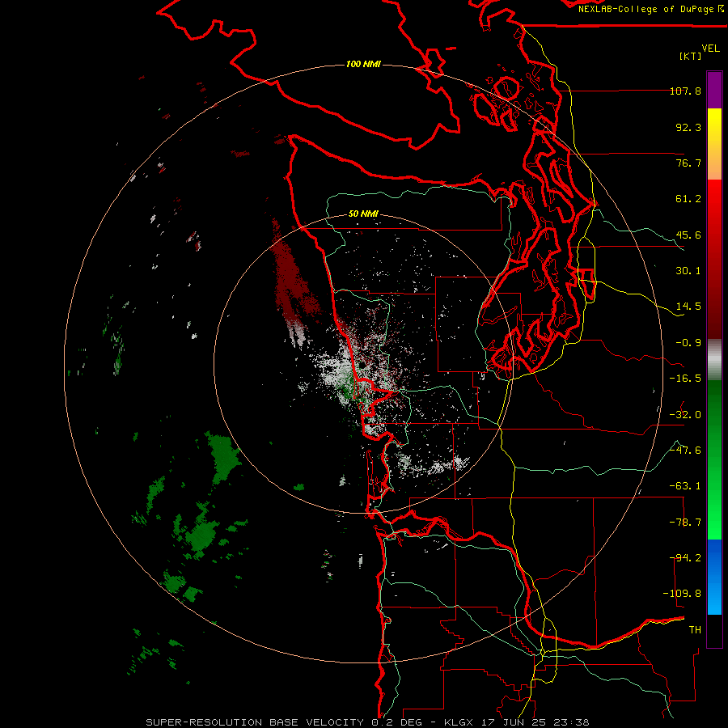Image resolution: width=728 pixels, height=728 pixels.
Task: Click the NEXLAB-College of DuPage watermark text
Action: pos(650,9)
